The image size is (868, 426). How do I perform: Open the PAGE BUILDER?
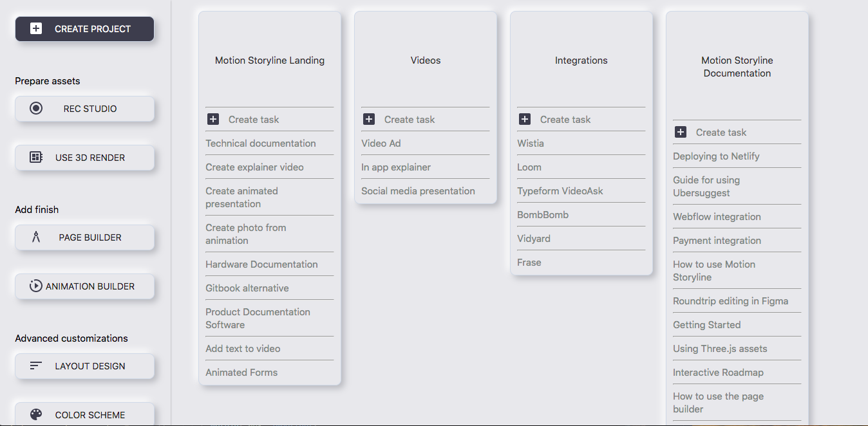[x=85, y=237]
